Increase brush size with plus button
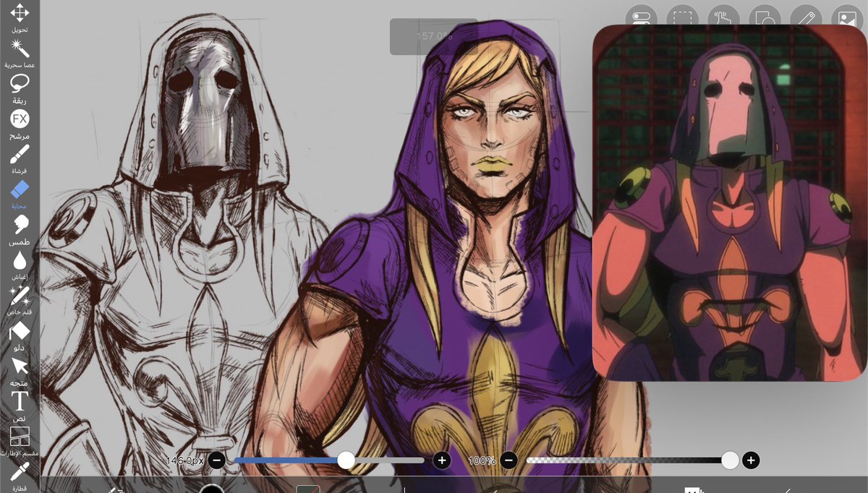868x493 pixels. pos(442,460)
